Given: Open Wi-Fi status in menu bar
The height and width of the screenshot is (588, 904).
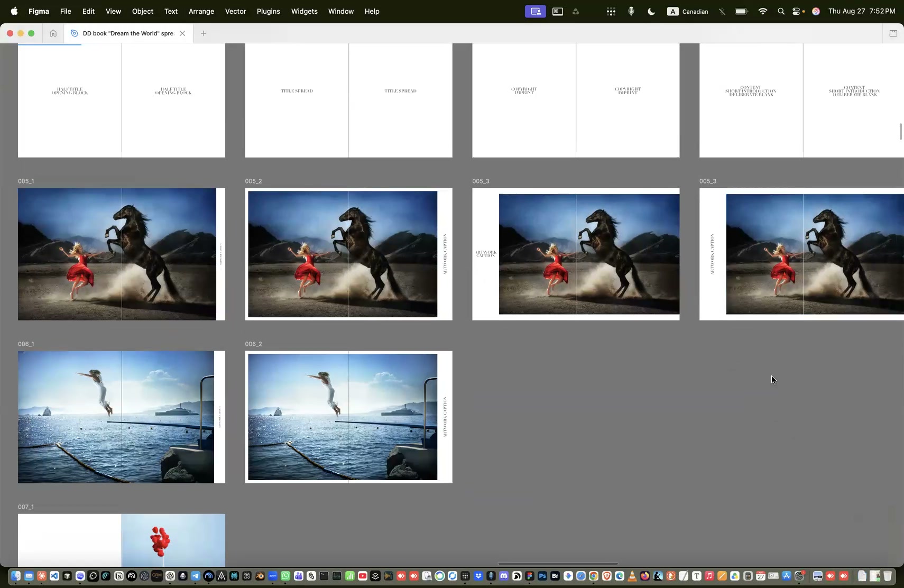Looking at the screenshot, I should point(762,11).
